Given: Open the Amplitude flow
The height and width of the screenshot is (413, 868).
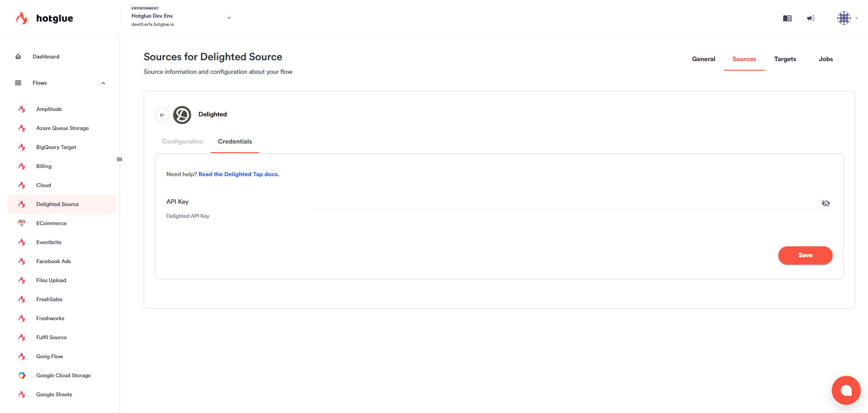Looking at the screenshot, I should 62,109.
